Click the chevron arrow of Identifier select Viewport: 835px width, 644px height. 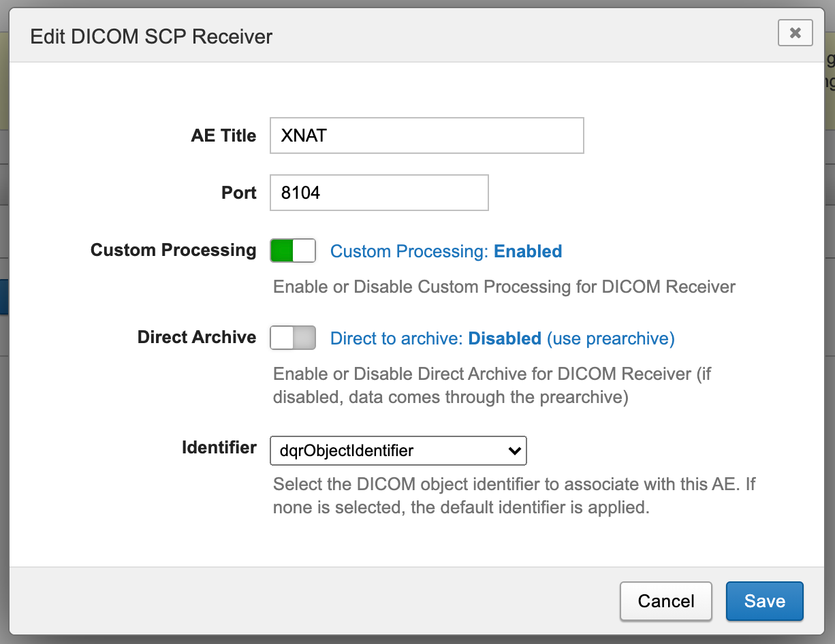coord(515,451)
